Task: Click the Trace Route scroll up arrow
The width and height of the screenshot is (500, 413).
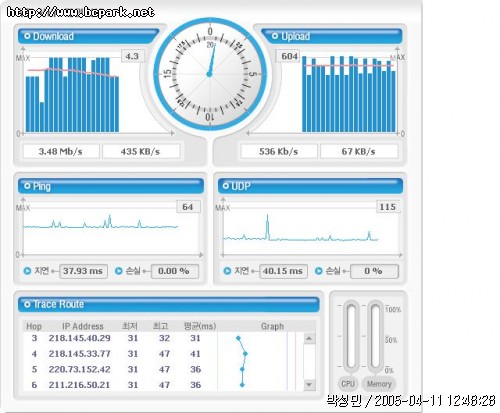Action: click(309, 339)
